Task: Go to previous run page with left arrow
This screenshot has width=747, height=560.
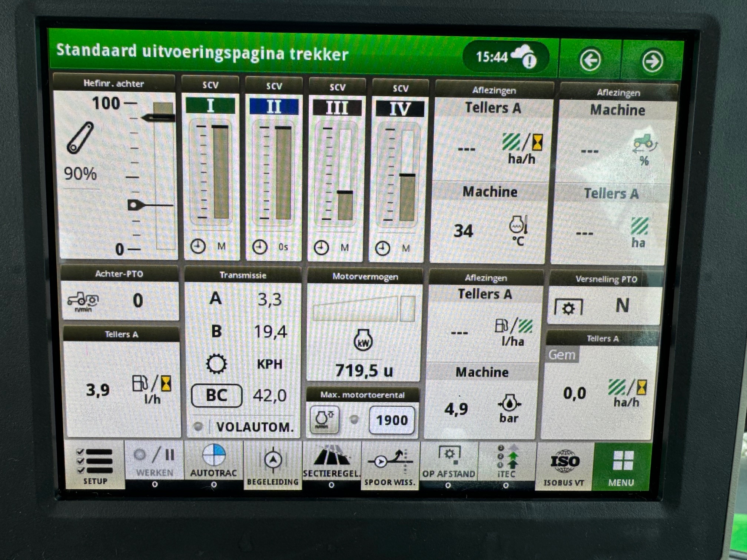Action: [x=590, y=59]
